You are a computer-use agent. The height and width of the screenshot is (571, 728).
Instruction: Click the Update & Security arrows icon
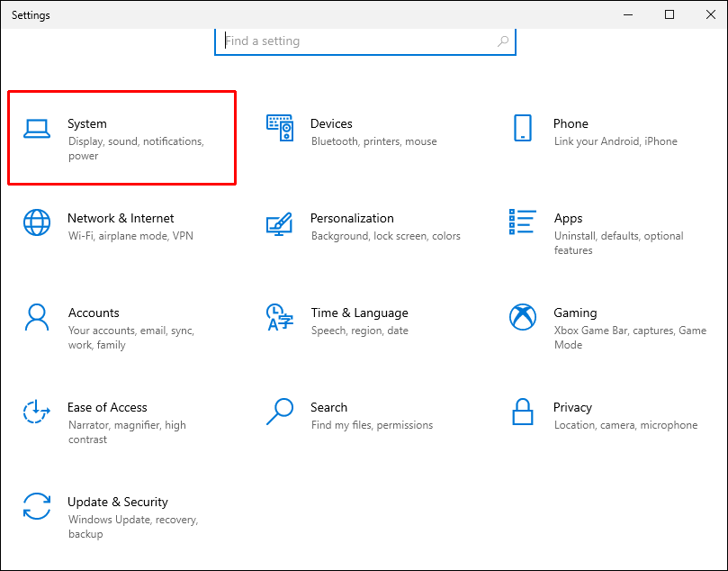coord(37,506)
